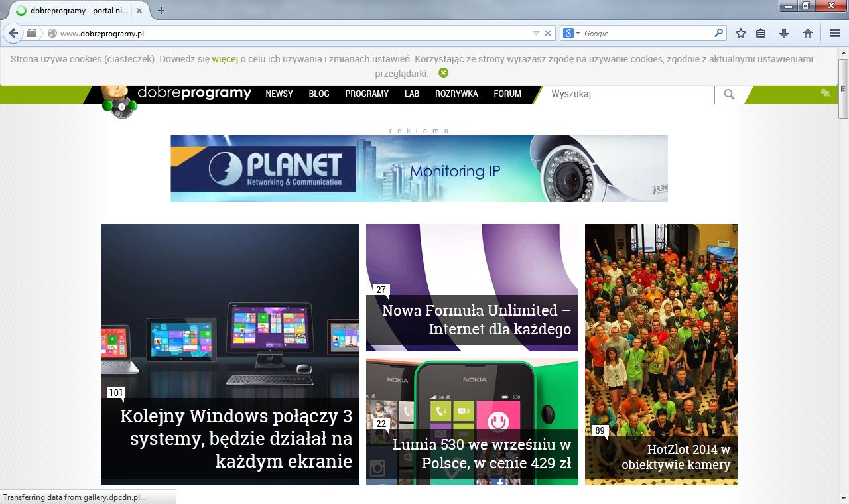849x504 pixels.
Task: Click the tab groups icon beside back button
Action: 32,33
